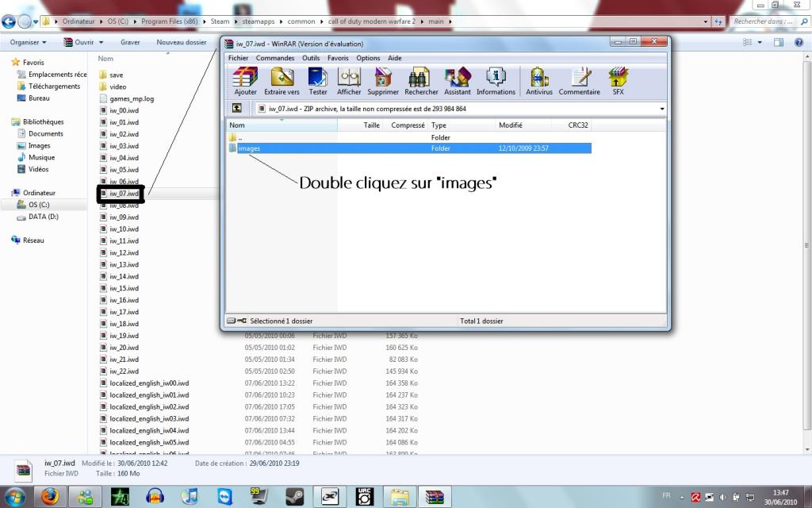Click the Supprimer delete icon
Image resolution: width=812 pixels, height=508 pixels.
pos(383,82)
